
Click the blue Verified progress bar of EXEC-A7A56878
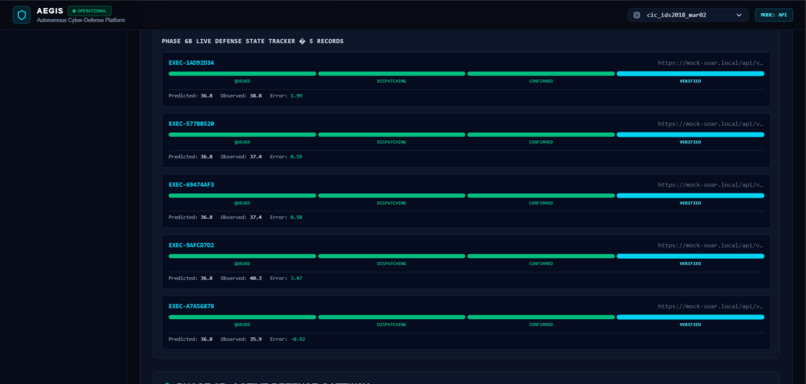point(690,317)
